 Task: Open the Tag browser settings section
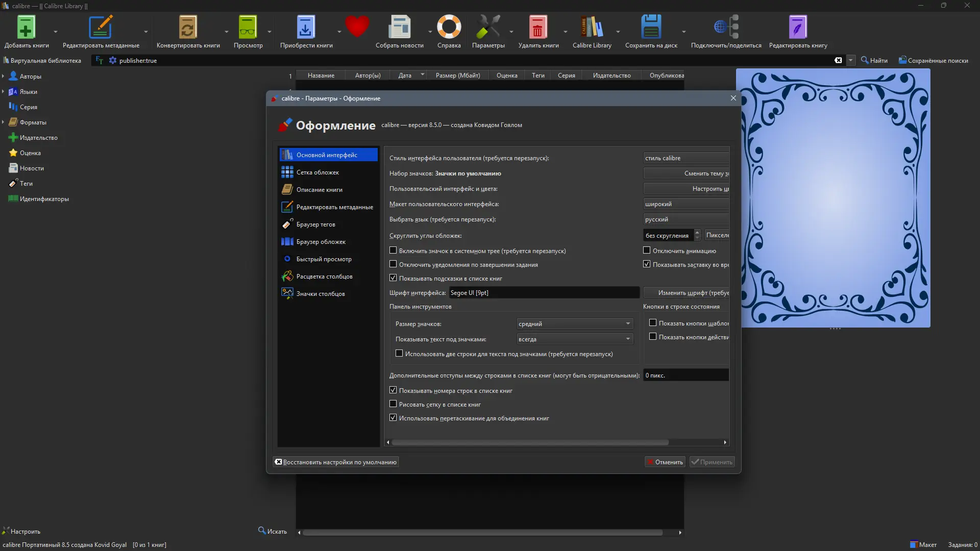coord(315,224)
